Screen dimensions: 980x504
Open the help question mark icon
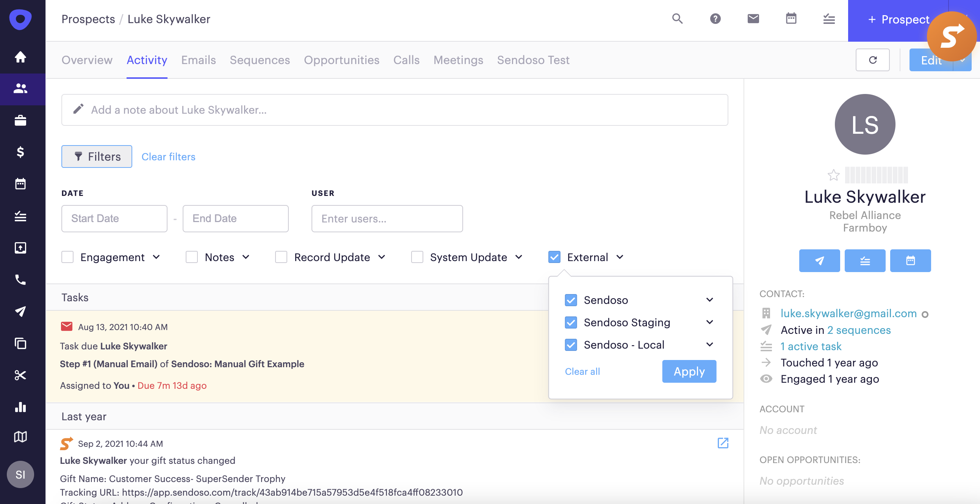click(x=715, y=19)
